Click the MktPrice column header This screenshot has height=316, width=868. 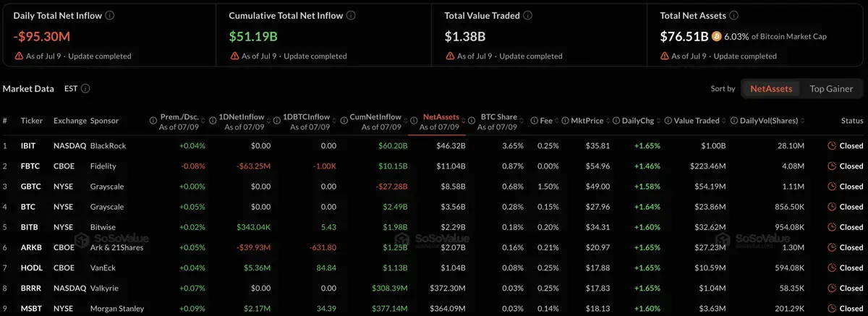586,121
